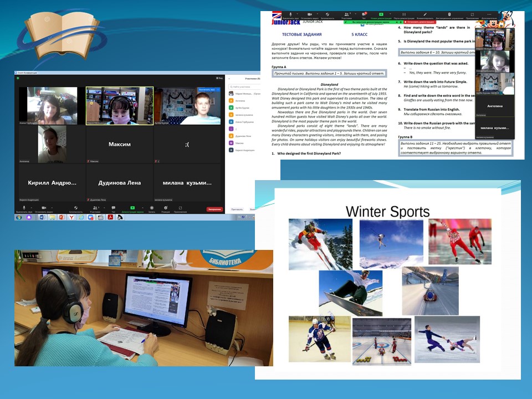Open Word icon on Windows taskbar

coord(43,217)
